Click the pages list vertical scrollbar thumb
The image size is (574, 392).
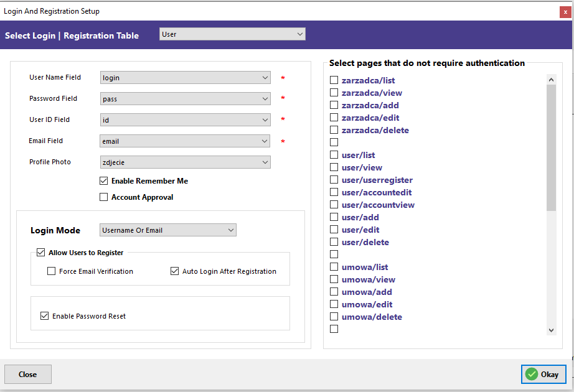point(552,148)
